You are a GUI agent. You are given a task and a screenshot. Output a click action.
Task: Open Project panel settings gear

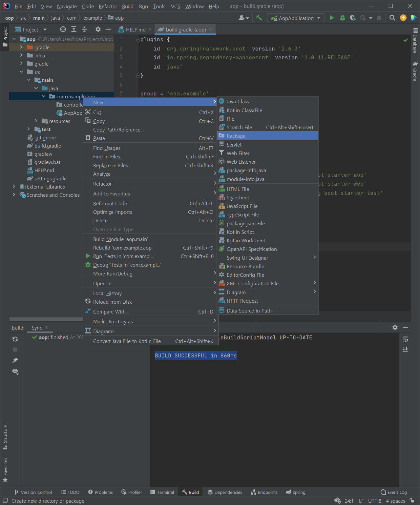pyautogui.click(x=98, y=30)
